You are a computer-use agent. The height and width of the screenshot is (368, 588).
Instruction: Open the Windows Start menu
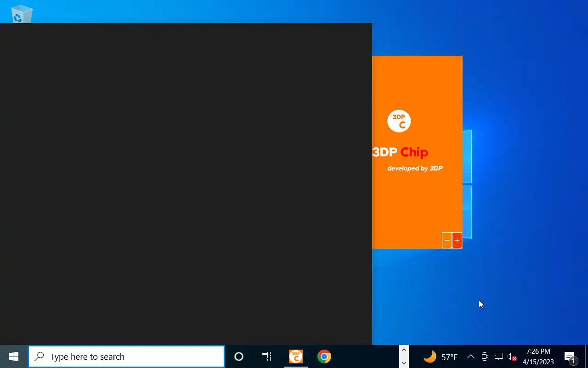[14, 356]
